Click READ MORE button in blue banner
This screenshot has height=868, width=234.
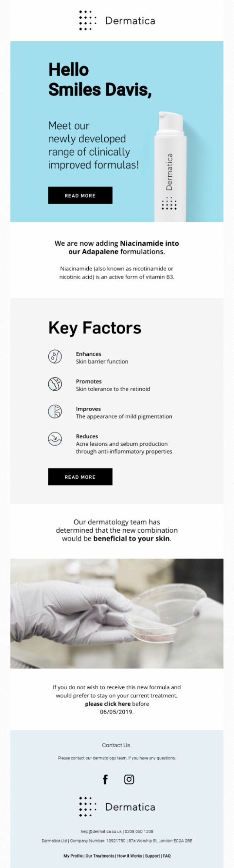80,195
